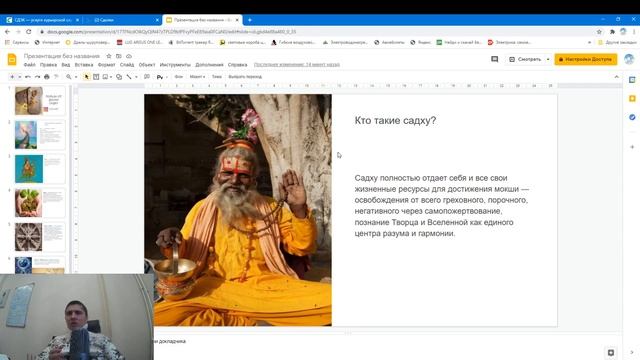This screenshot has height=360, width=640.
Task: Open a new browser tab
Action: (249, 20)
